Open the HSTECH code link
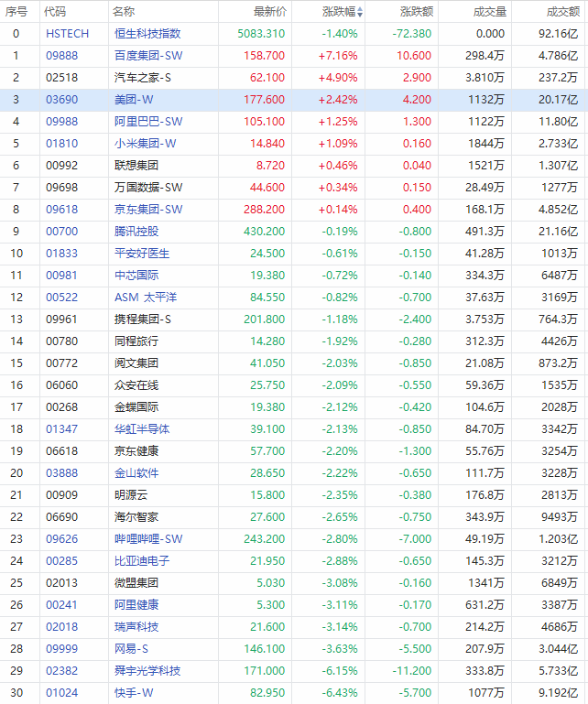 coord(68,34)
